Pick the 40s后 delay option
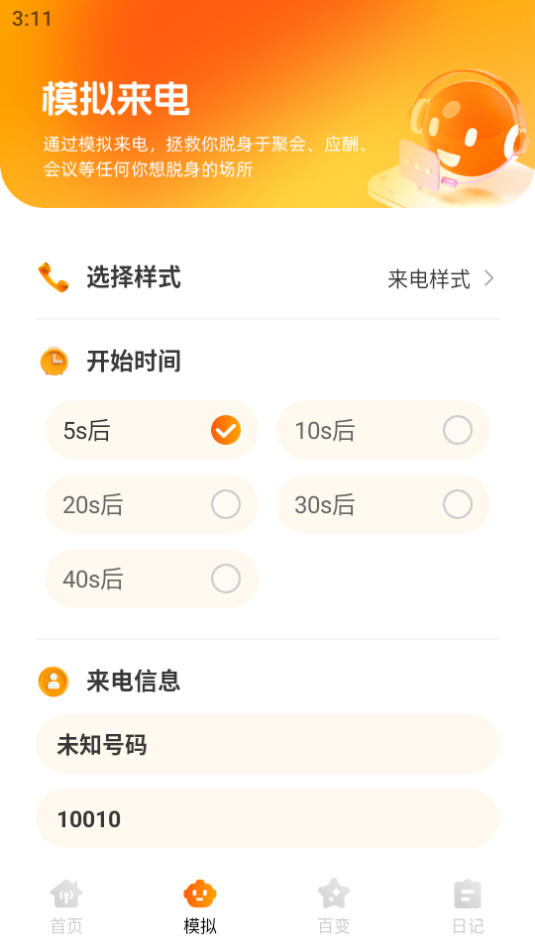535x951 pixels. [152, 579]
